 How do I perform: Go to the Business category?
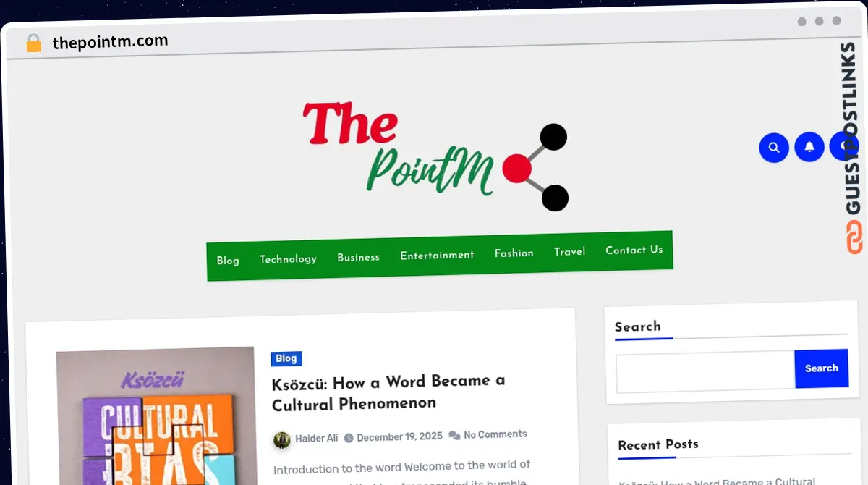[358, 257]
